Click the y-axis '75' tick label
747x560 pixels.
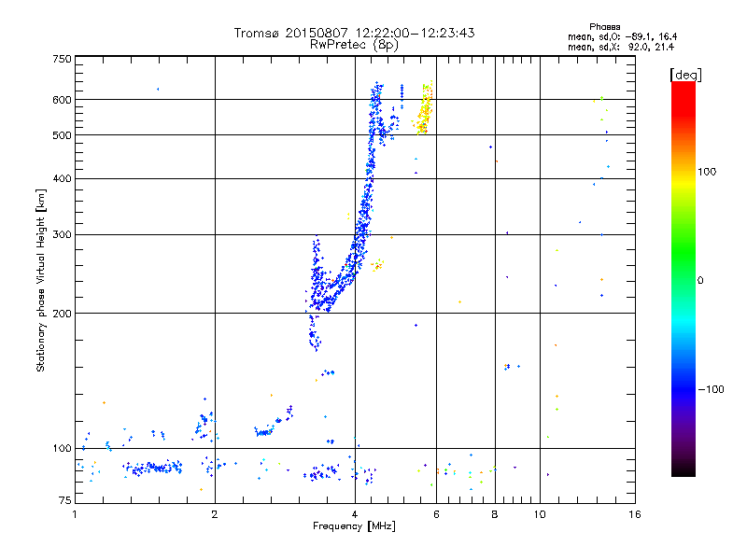(x=64, y=500)
